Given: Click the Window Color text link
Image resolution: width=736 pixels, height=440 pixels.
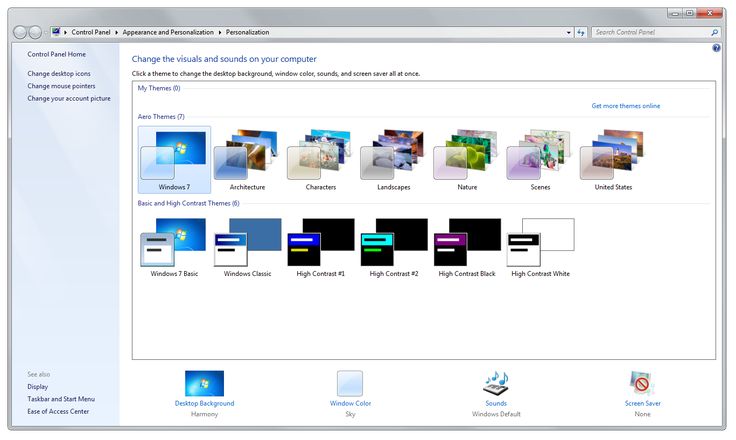Looking at the screenshot, I should (x=350, y=403).
